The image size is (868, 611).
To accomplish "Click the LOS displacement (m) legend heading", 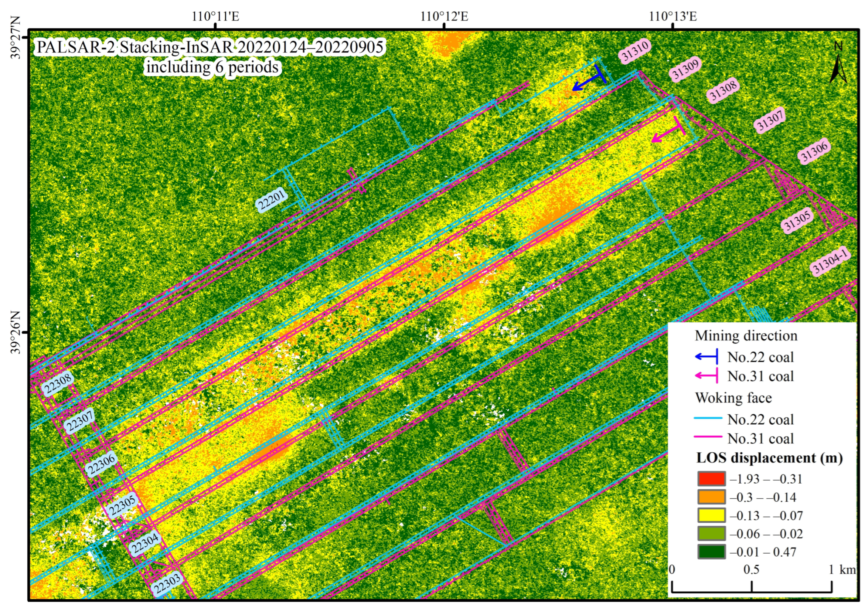I will coord(769,458).
